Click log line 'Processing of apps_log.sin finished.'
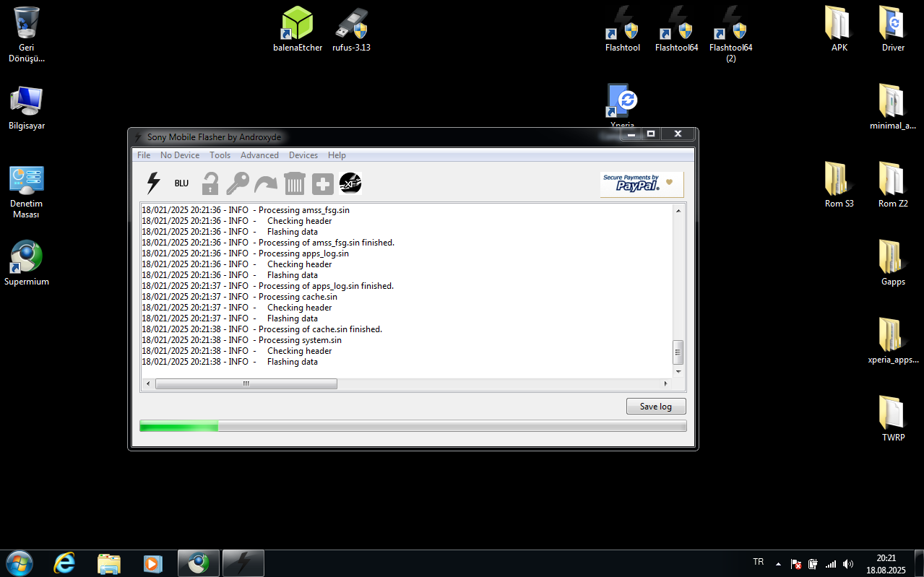 [x=326, y=286]
